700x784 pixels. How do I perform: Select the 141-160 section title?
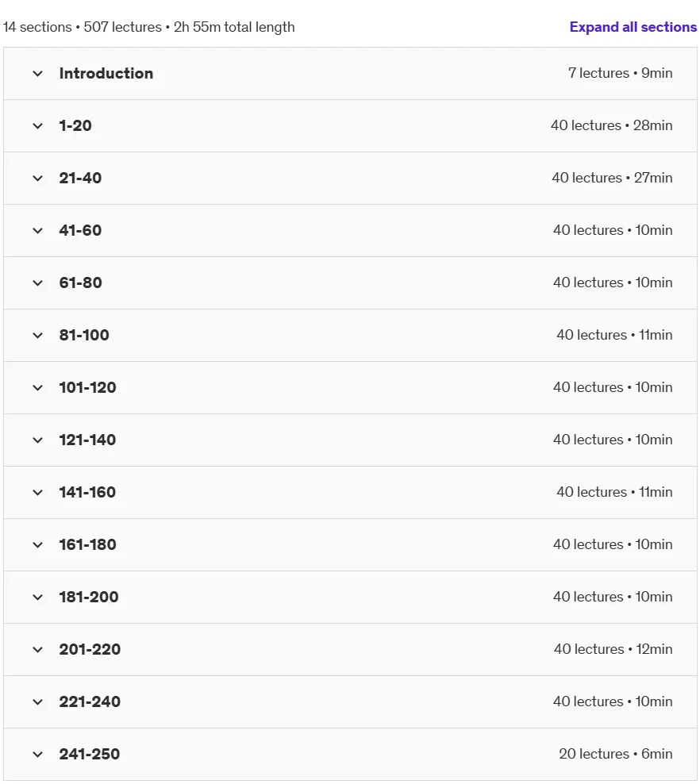87,493
